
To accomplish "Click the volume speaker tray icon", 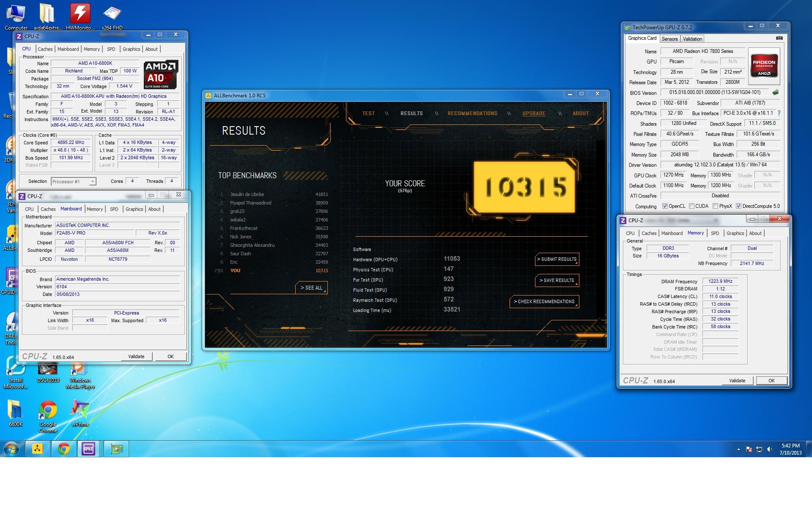I will pyautogui.click(x=769, y=449).
